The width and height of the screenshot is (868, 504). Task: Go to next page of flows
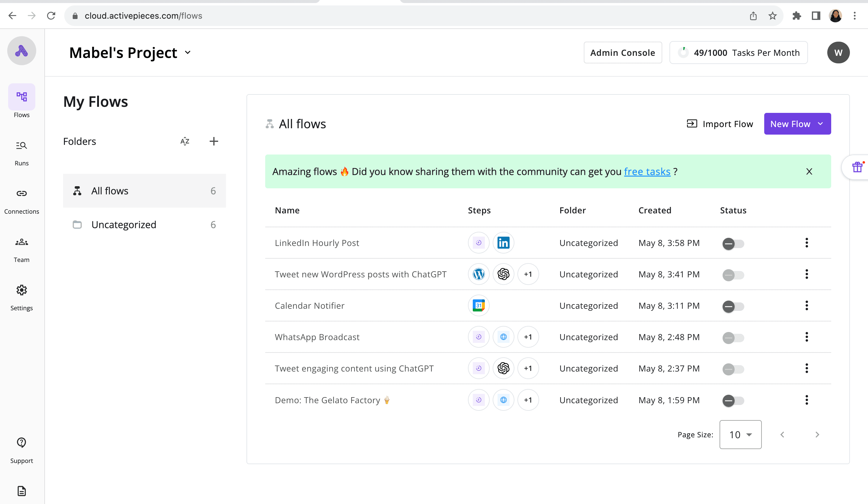coord(817,434)
